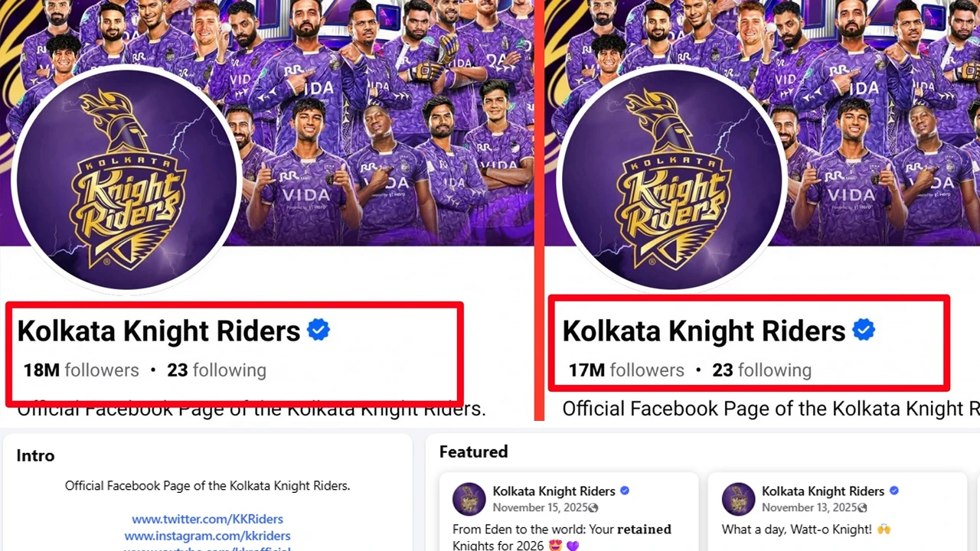
Task: Open 23 following beside 18M followers
Action: click(217, 370)
